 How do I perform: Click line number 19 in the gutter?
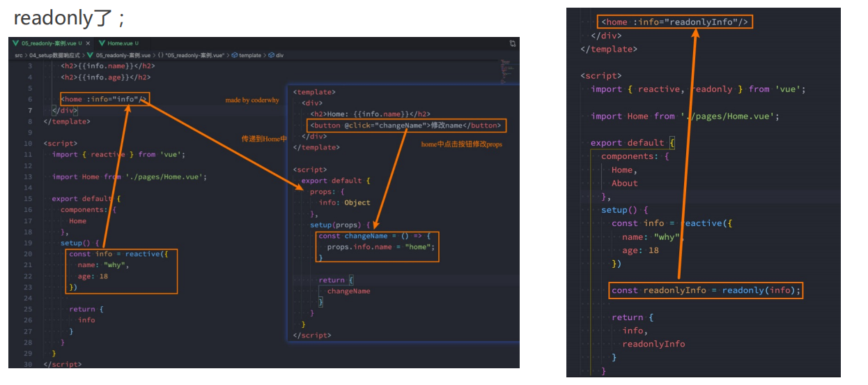[28, 243]
